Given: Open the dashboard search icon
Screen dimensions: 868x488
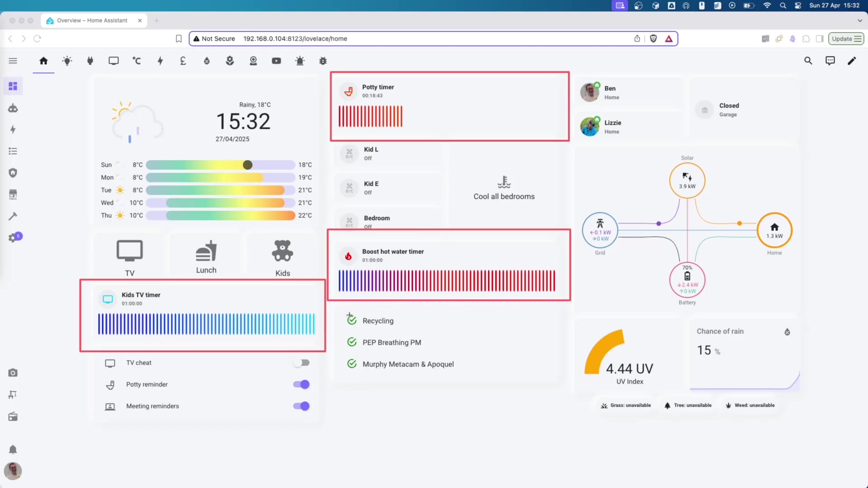Looking at the screenshot, I should (x=808, y=61).
